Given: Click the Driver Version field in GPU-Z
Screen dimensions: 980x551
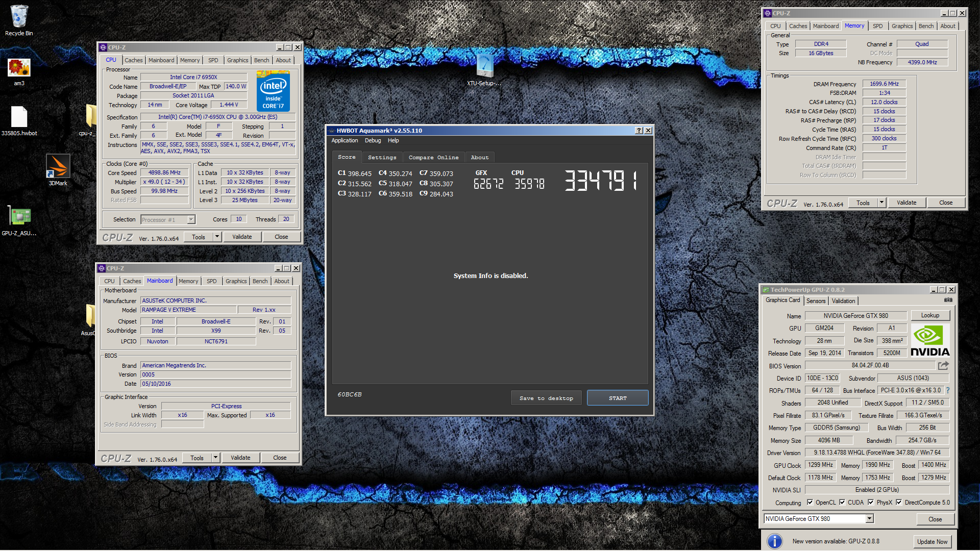Looking at the screenshot, I should pos(877,453).
